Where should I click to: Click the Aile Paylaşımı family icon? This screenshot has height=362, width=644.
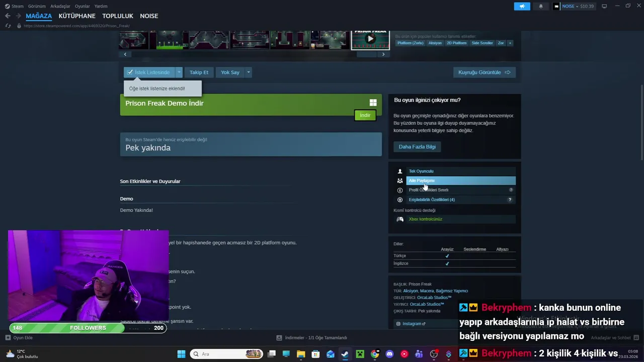(400, 180)
